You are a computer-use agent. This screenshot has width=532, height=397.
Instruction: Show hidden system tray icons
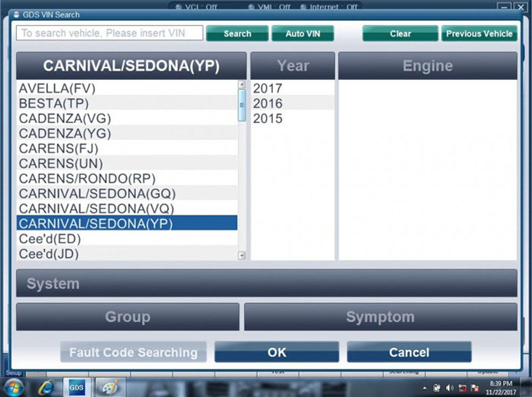[425, 388]
